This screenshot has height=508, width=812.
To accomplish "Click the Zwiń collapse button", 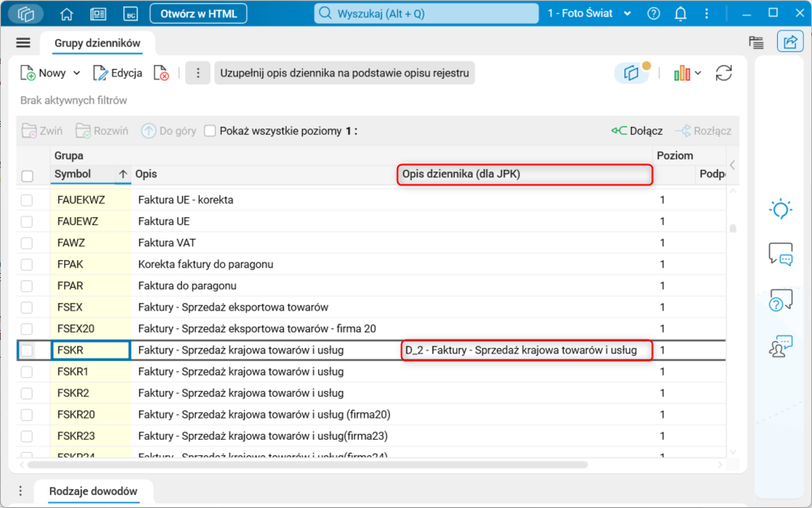I will (42, 131).
